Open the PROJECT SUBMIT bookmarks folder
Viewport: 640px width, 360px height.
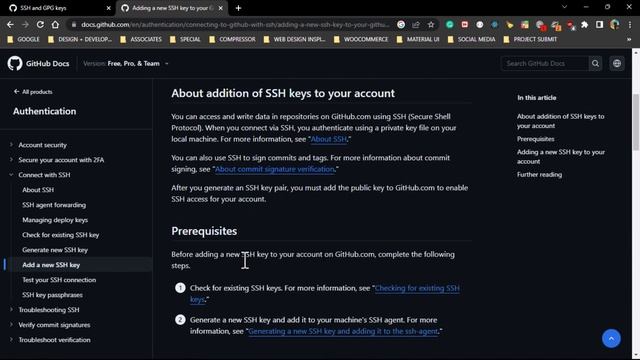[x=530, y=39]
